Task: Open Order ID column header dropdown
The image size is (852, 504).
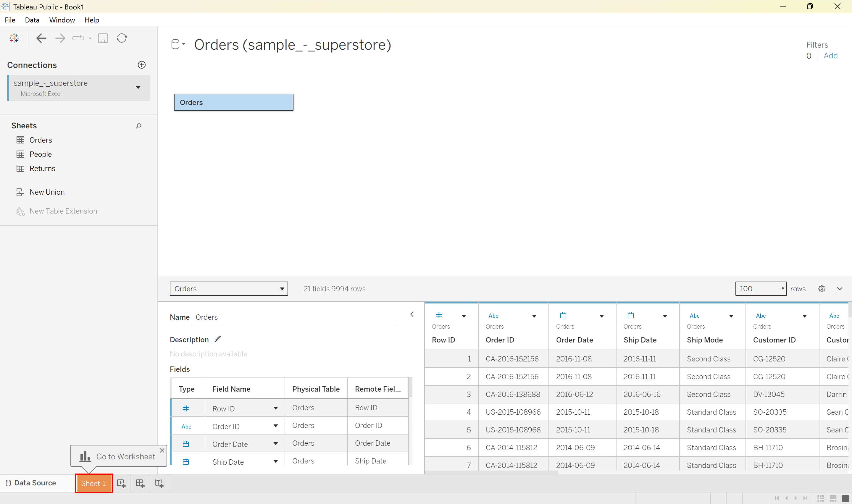Action: pyautogui.click(x=534, y=316)
